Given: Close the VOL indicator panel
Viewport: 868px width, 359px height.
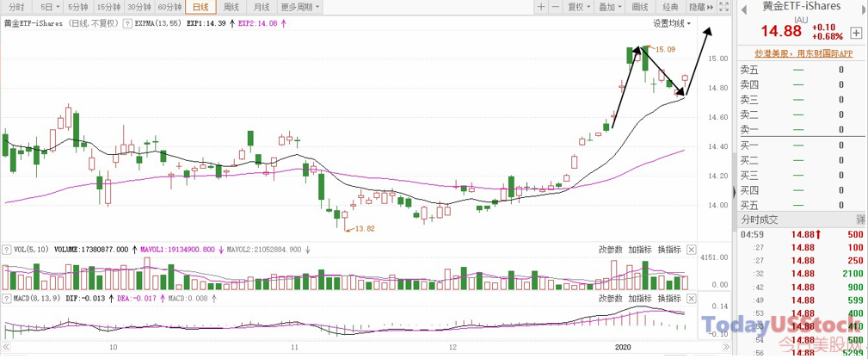Looking at the screenshot, I should click(x=692, y=250).
